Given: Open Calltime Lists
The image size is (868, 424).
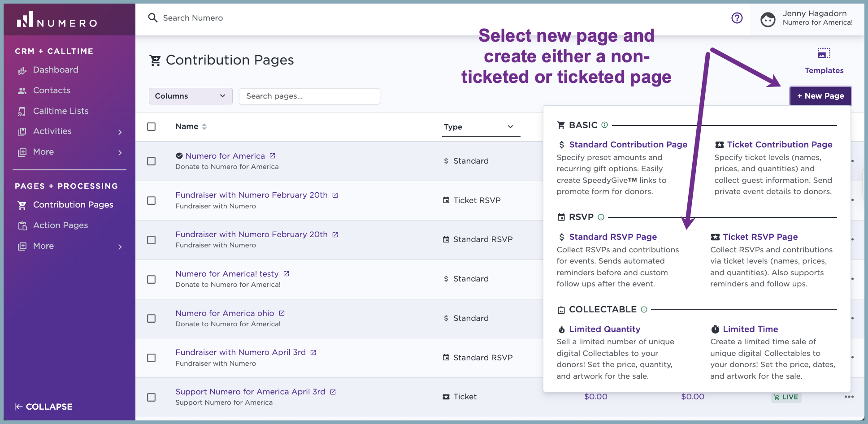Looking at the screenshot, I should [x=61, y=111].
